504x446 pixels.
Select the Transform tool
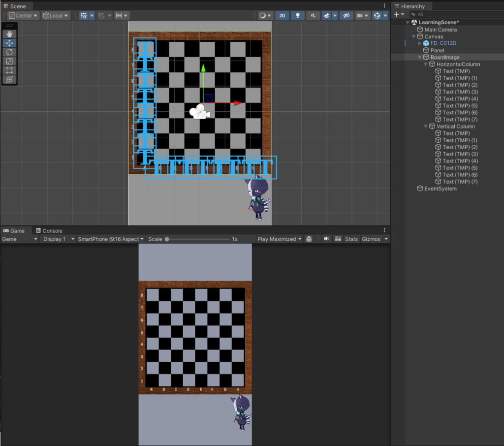click(9, 79)
